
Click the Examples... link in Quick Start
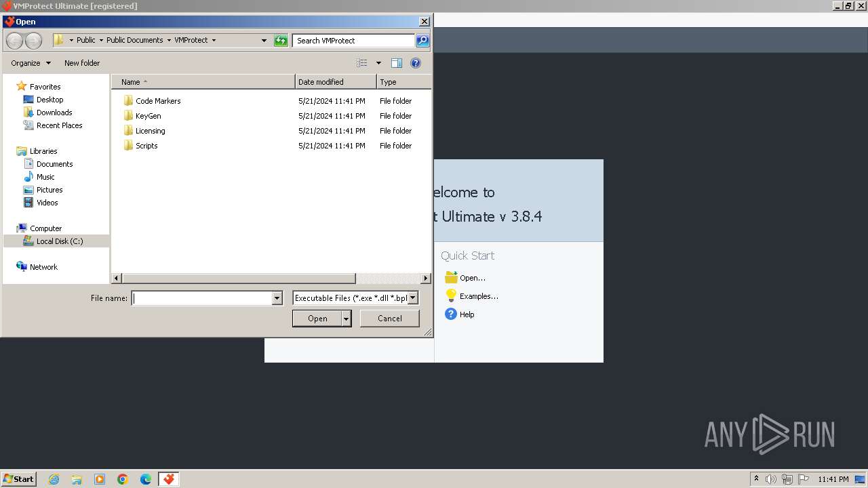point(479,296)
